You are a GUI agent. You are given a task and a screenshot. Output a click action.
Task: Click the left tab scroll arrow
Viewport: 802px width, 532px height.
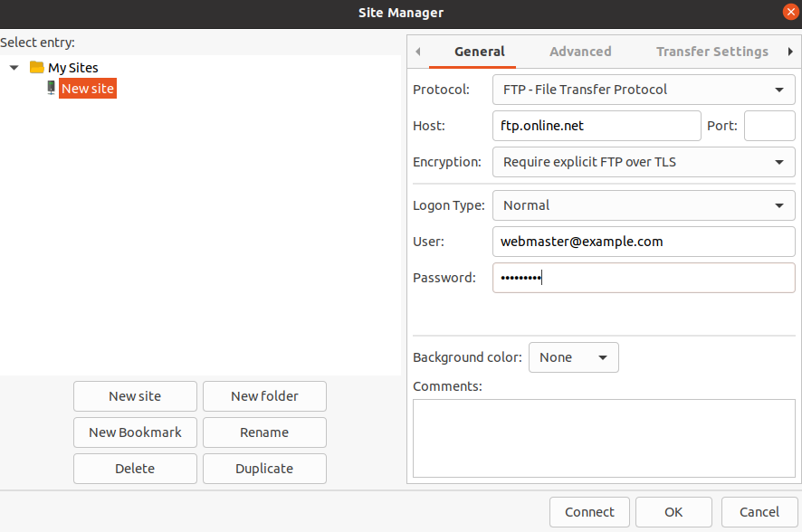point(416,52)
